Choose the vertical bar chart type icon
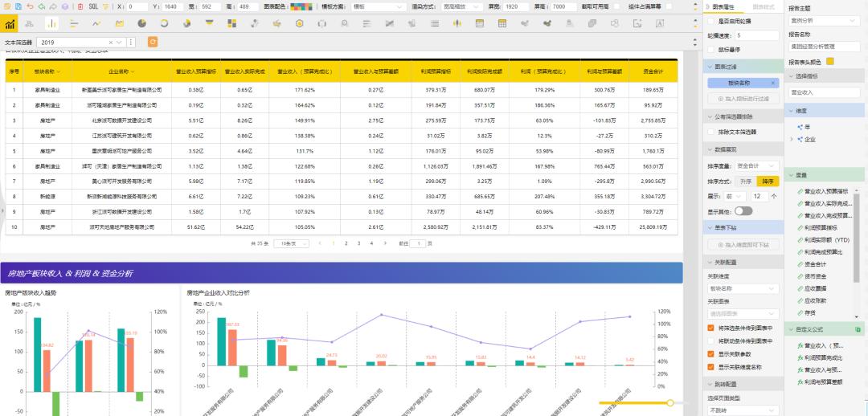The width and height of the screenshot is (868, 416). (51, 24)
